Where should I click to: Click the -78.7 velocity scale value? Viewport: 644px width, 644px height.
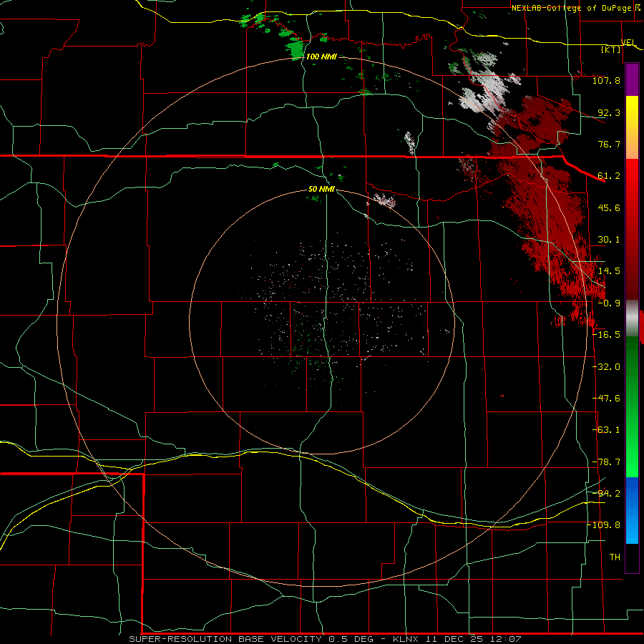pos(606,462)
